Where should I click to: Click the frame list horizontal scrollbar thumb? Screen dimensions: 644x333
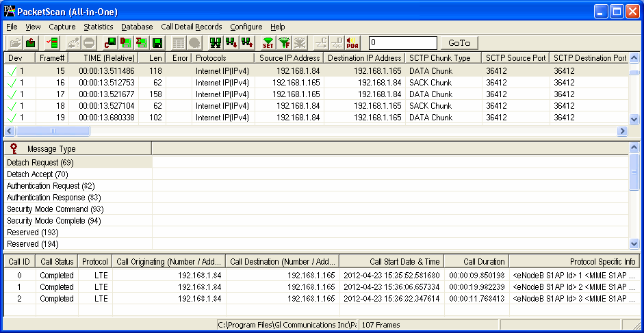click(53, 131)
